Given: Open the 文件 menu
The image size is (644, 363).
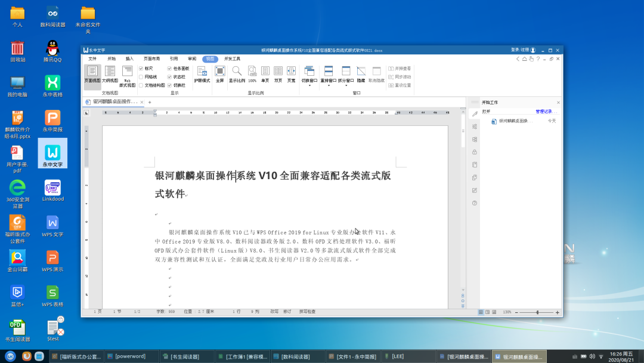Looking at the screenshot, I should 92,59.
